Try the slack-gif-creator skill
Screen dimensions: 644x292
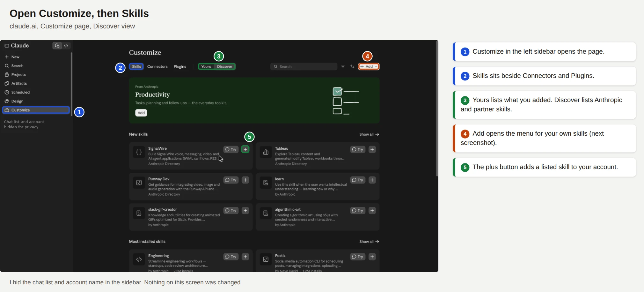coord(231,211)
